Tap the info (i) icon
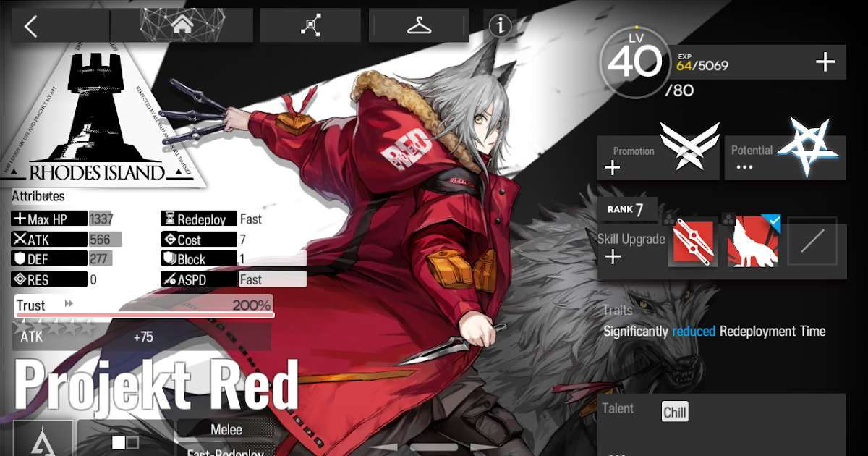This screenshot has height=456, width=868. [x=500, y=24]
